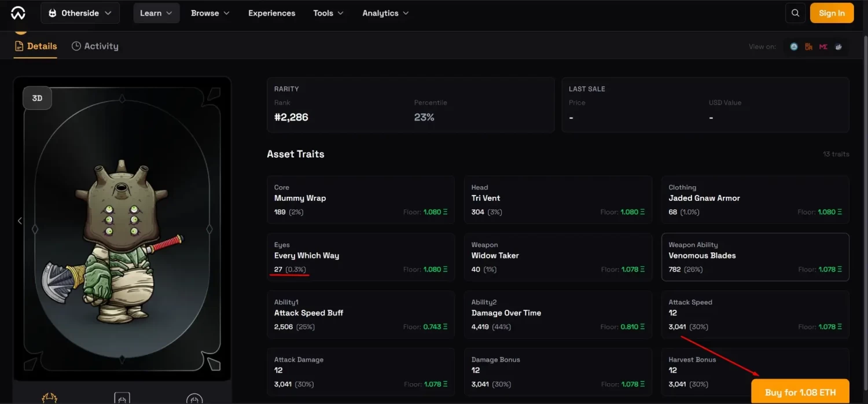868x404 pixels.
Task: Switch to the Activity tab
Action: click(x=95, y=46)
